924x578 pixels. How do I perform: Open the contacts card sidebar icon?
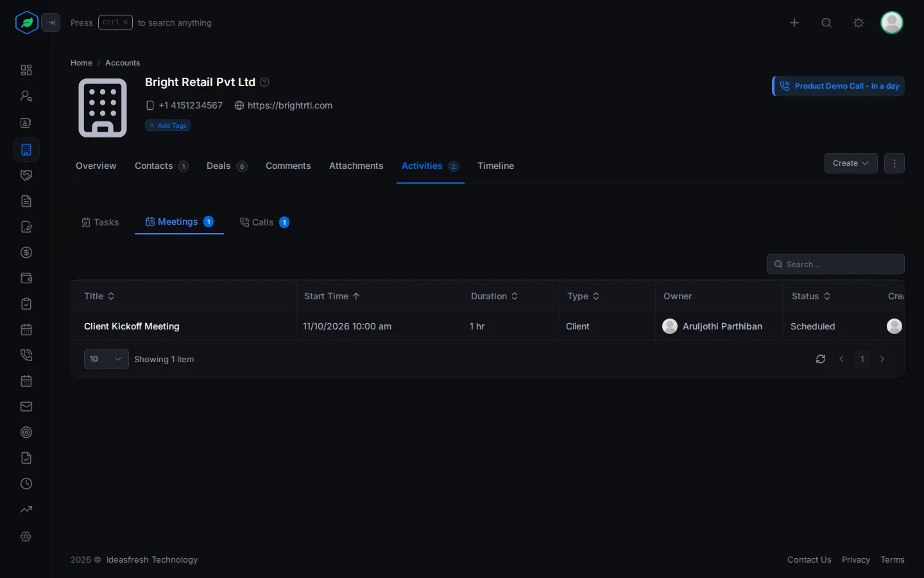click(26, 123)
